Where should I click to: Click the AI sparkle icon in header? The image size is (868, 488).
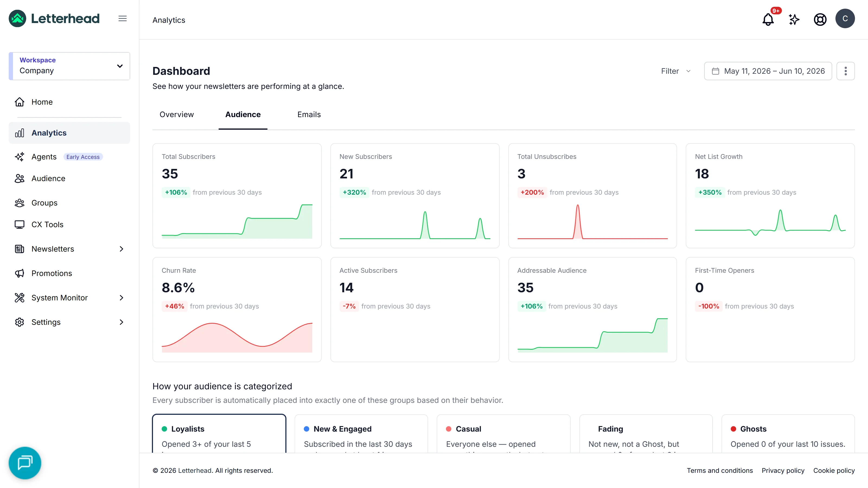[x=794, y=20]
